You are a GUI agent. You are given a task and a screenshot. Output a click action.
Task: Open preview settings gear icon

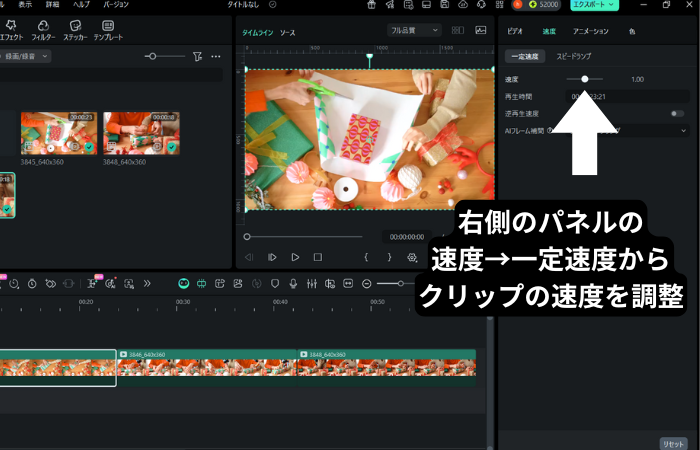click(x=412, y=258)
